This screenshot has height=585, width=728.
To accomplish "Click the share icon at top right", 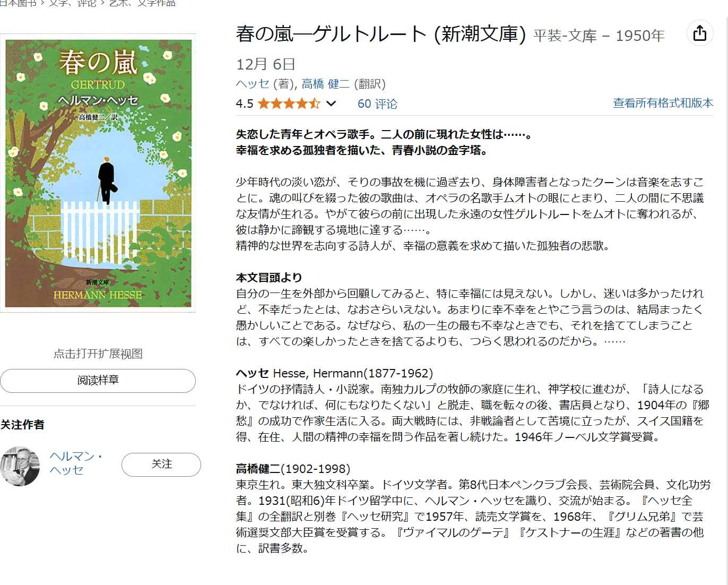I will [x=700, y=33].
